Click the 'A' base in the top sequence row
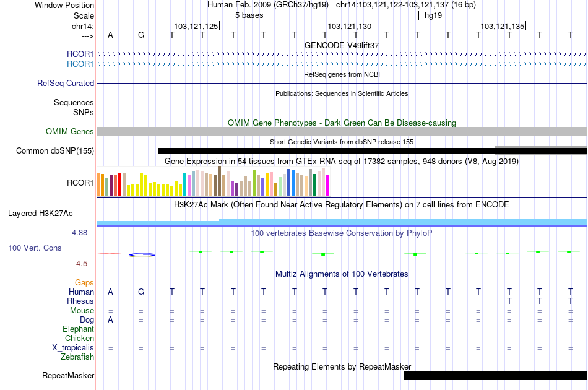Image resolution: width=588 pixels, height=390 pixels. 110,35
